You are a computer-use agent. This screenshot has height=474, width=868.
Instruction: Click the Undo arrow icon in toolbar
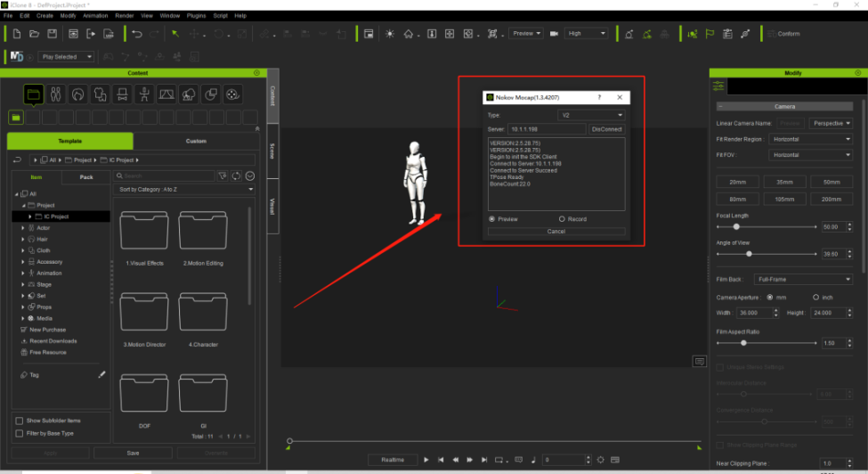click(x=137, y=34)
